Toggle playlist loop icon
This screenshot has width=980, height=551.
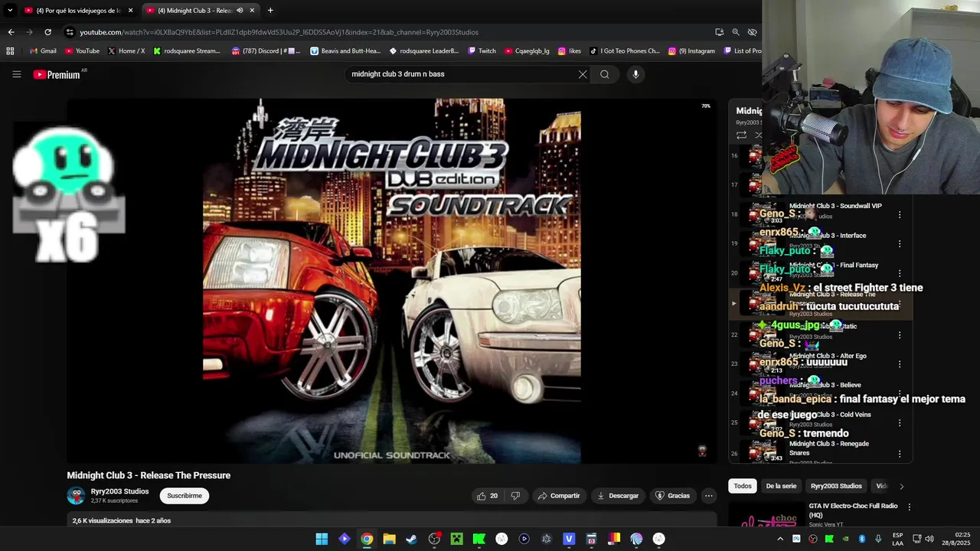tap(741, 135)
